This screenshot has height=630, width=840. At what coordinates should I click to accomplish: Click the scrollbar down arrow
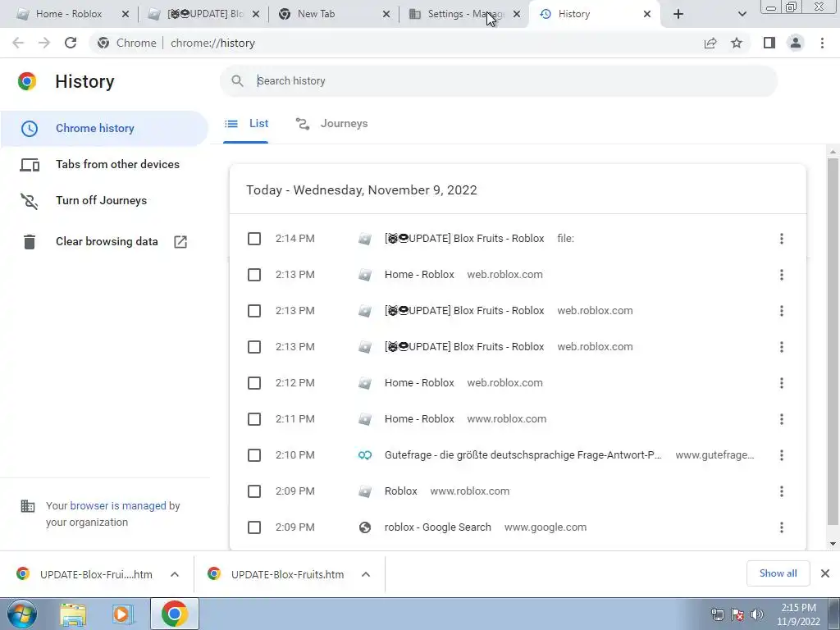coord(833,544)
